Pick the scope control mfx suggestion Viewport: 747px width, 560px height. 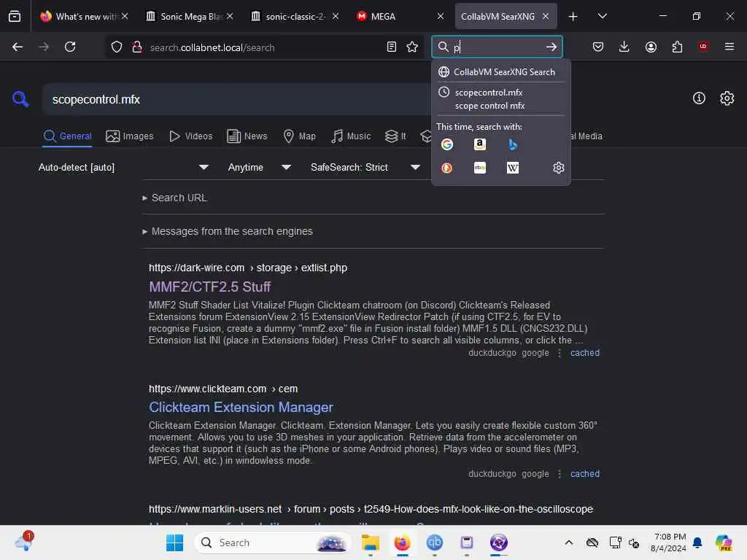[489, 106]
